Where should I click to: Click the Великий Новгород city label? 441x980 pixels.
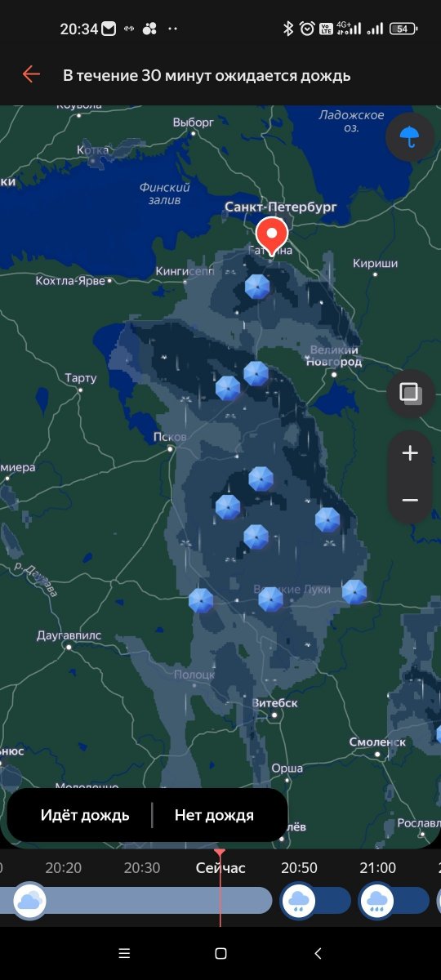click(336, 356)
